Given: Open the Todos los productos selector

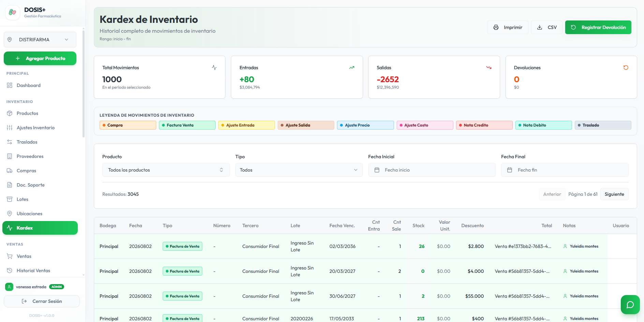Looking at the screenshot, I should pyautogui.click(x=166, y=170).
